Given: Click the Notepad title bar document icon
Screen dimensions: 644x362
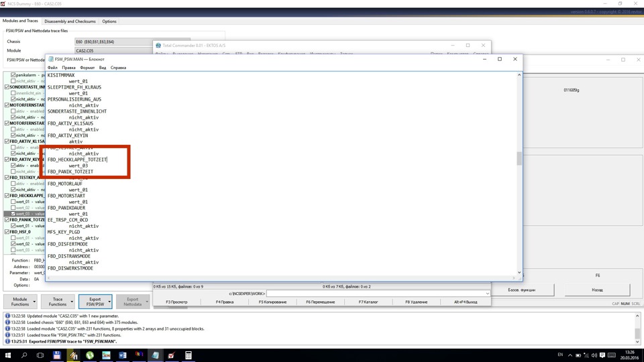Looking at the screenshot, I should coord(51,59).
